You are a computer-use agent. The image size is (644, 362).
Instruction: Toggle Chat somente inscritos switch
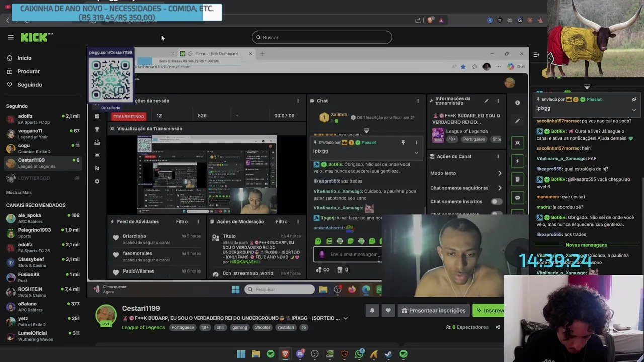pos(496,202)
